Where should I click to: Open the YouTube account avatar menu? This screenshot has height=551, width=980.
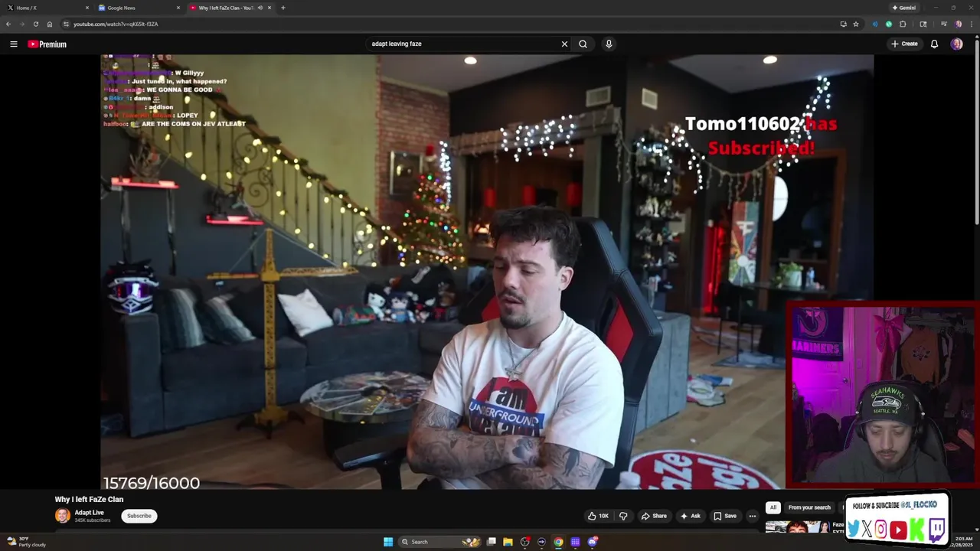click(956, 44)
